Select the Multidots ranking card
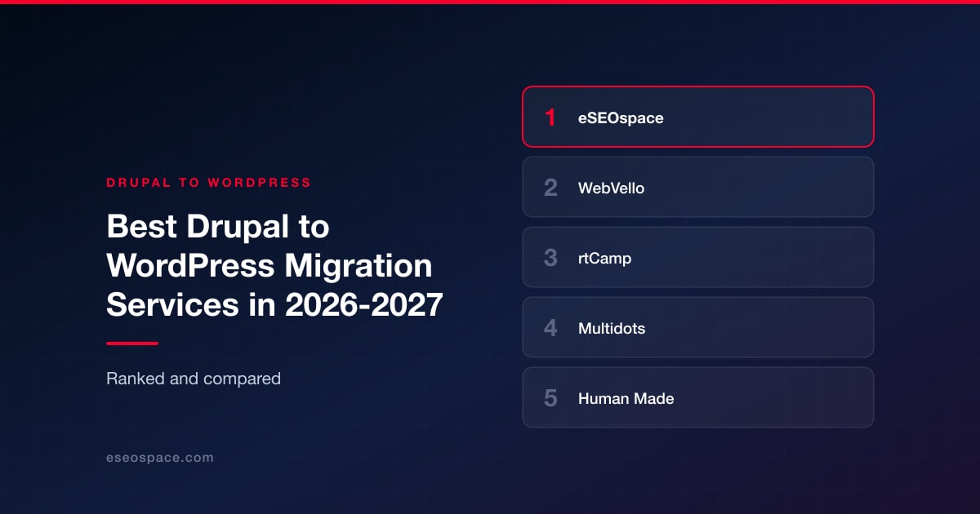980x514 pixels. [x=698, y=327]
